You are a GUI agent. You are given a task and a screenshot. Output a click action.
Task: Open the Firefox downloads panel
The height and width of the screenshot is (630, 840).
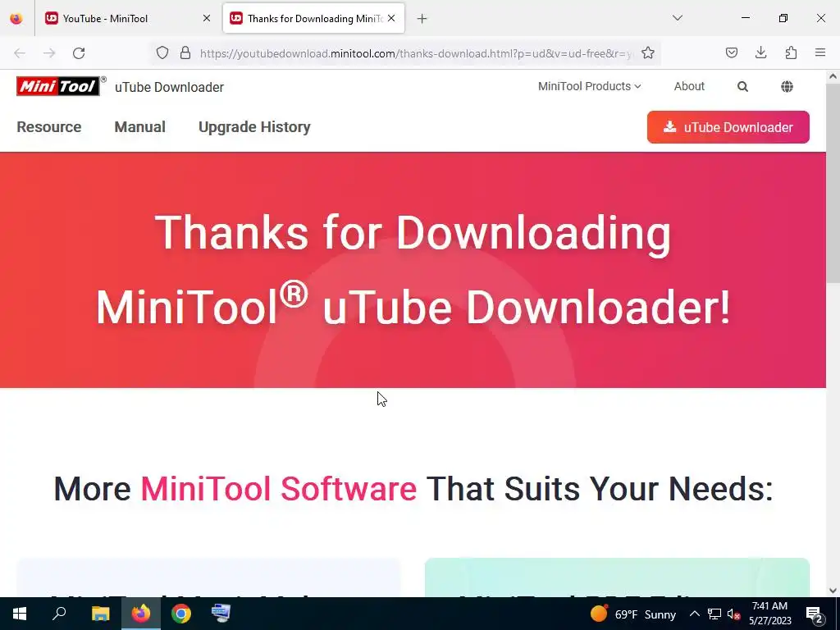(760, 52)
